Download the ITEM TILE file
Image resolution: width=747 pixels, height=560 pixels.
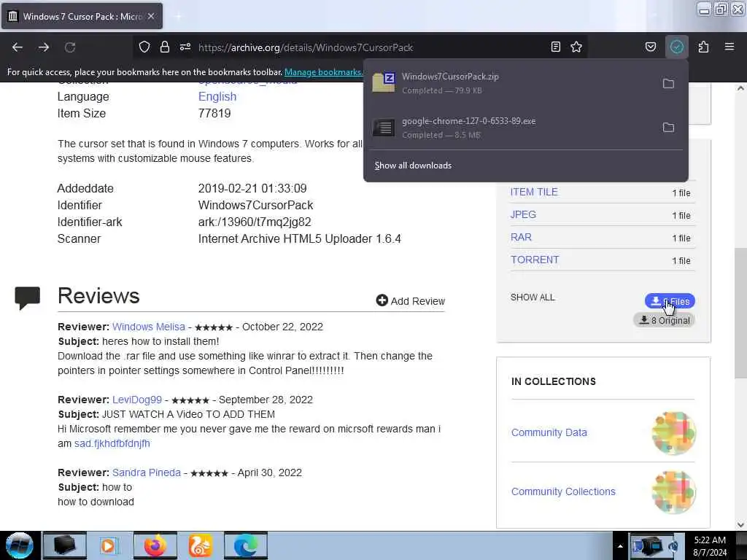click(x=534, y=192)
